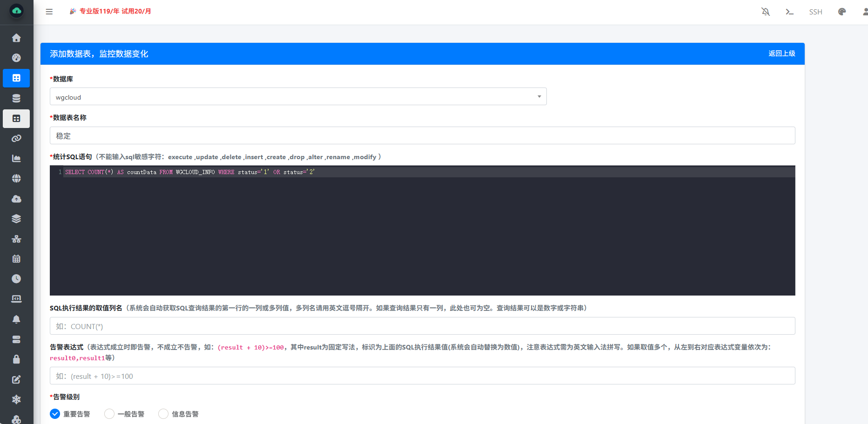
Task: Open the theme palette icon
Action: click(842, 12)
